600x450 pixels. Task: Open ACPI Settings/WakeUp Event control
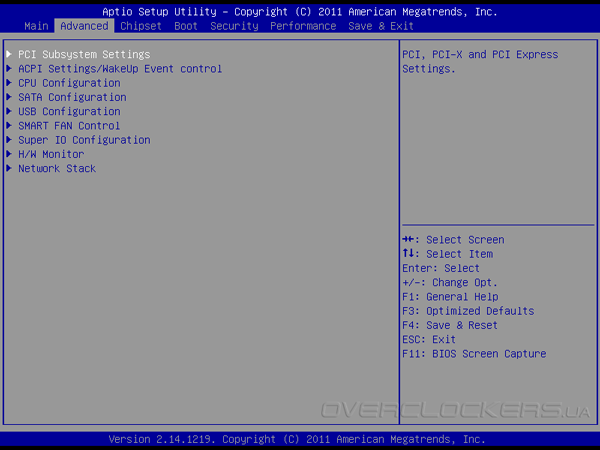(120, 69)
